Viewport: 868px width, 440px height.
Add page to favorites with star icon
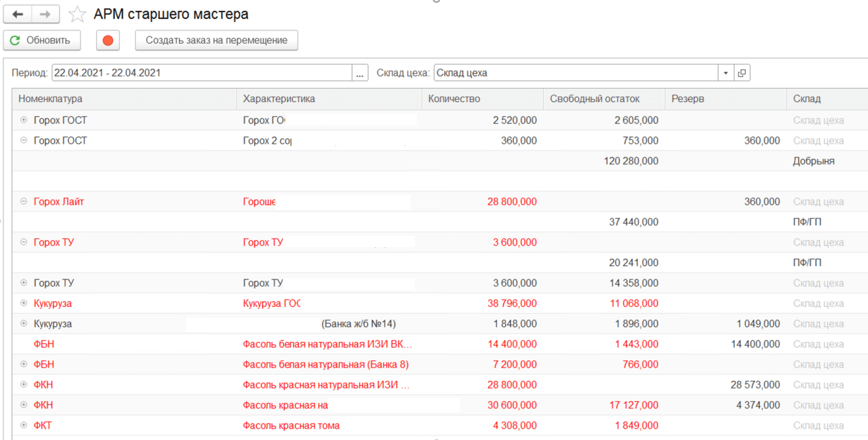(x=77, y=14)
